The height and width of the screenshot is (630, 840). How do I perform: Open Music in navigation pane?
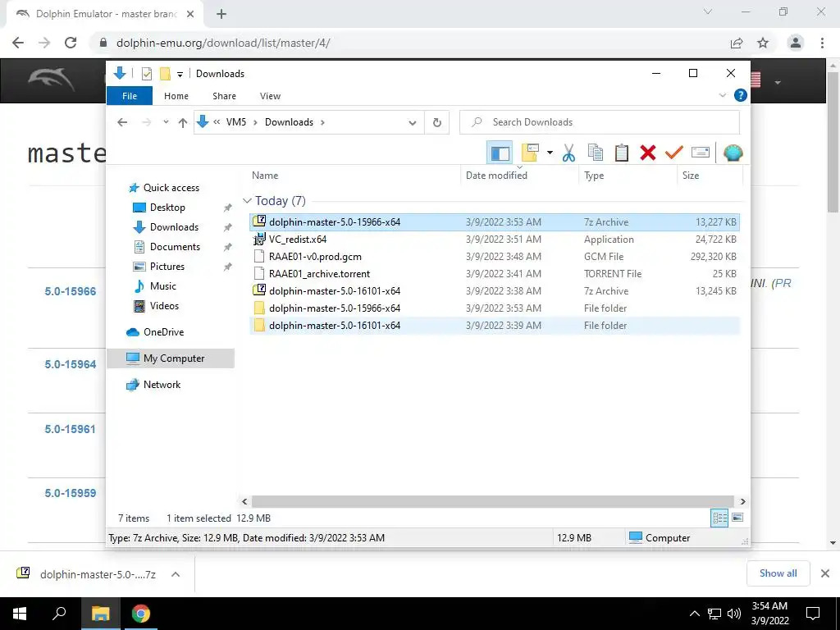(x=162, y=286)
